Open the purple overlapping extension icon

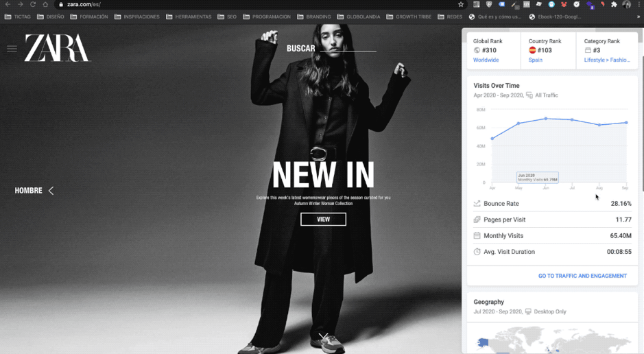point(590,5)
